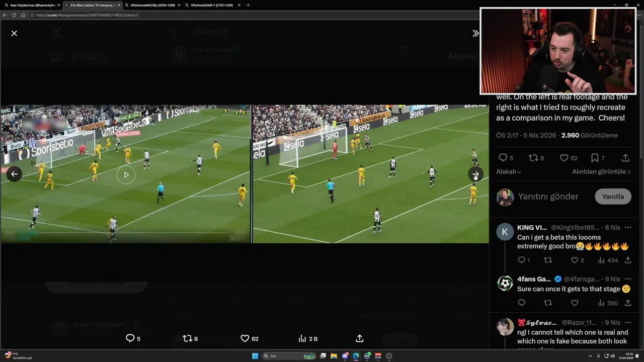Open Sylvae... profile avatar
644x362 pixels.
(505, 326)
